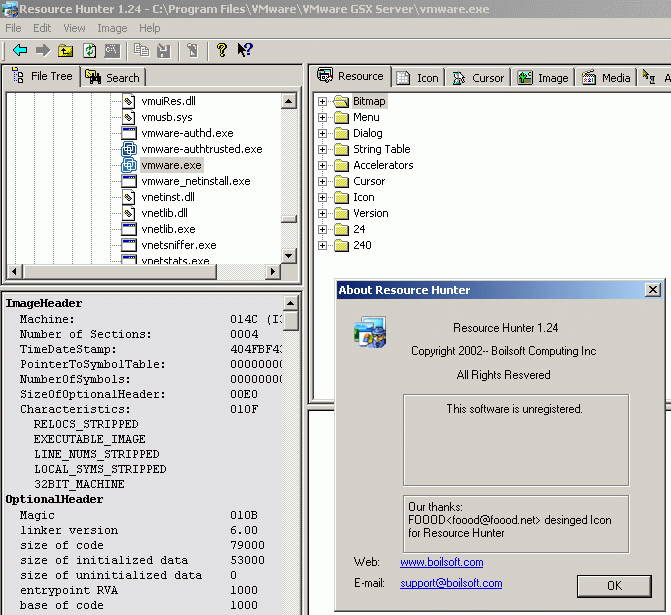Image resolution: width=671 pixels, height=615 pixels.
Task: Select vnetlib.exe in the file tree
Action: coord(168,229)
